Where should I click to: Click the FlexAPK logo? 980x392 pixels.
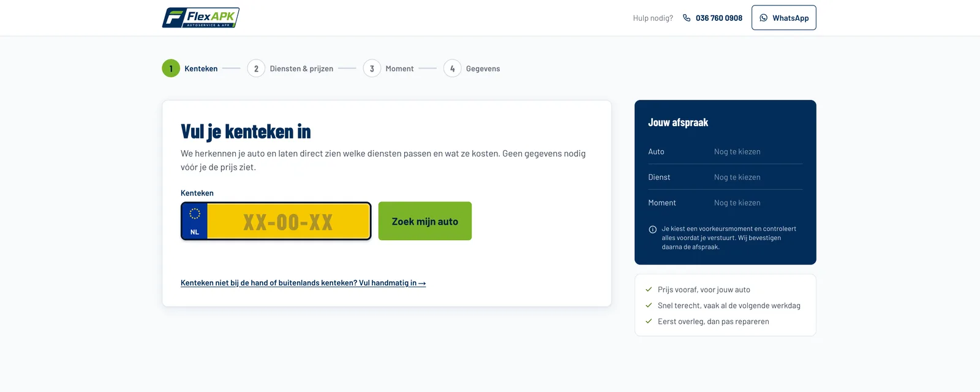pyautogui.click(x=200, y=18)
